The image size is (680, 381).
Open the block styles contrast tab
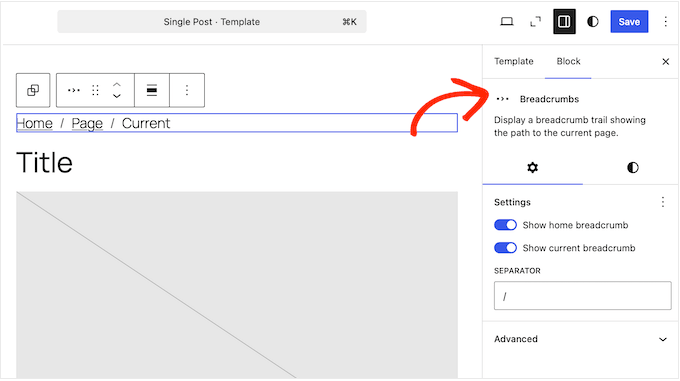[x=633, y=168]
